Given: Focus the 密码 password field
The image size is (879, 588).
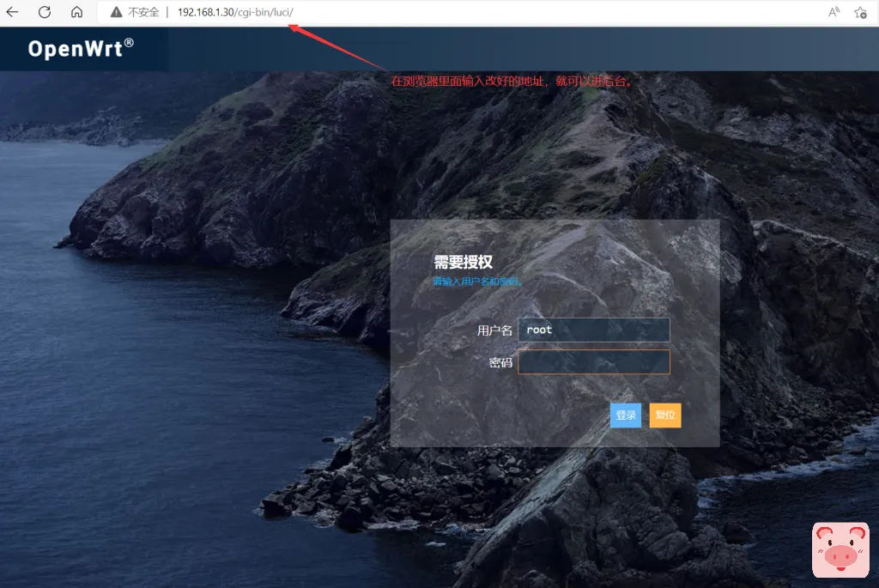Looking at the screenshot, I should (594, 361).
